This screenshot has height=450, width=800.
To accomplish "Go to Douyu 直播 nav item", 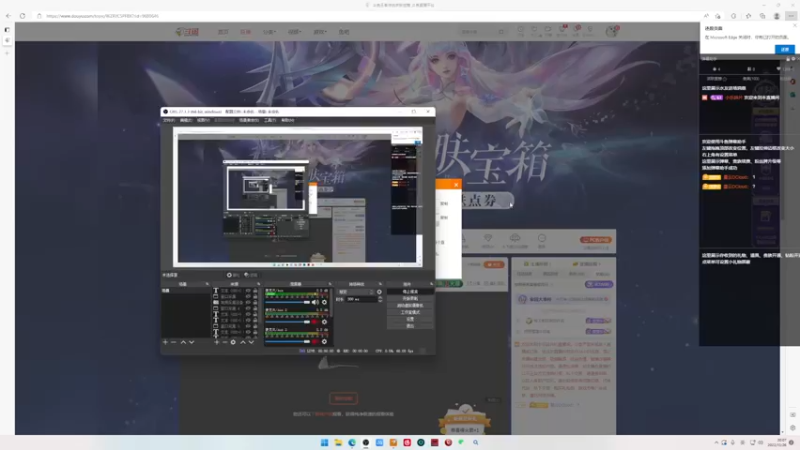I will click(x=245, y=32).
